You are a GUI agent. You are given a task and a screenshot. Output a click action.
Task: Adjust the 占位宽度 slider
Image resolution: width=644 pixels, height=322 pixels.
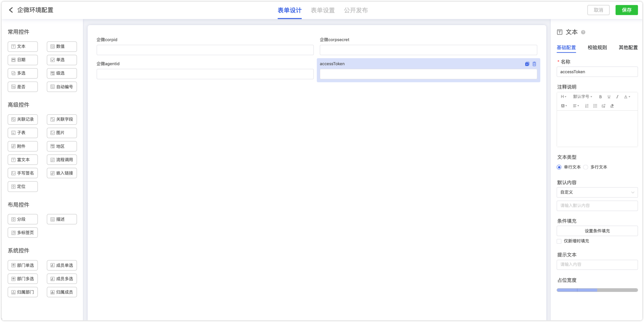coord(597,290)
